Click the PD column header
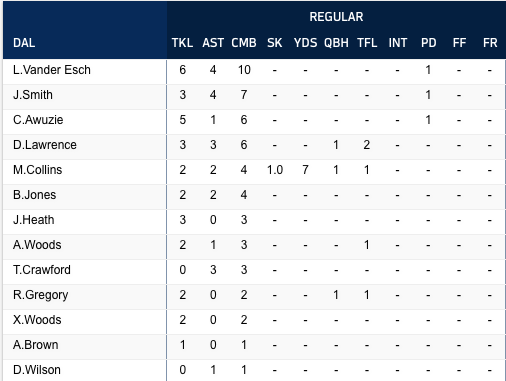The width and height of the screenshot is (506, 381). (428, 43)
